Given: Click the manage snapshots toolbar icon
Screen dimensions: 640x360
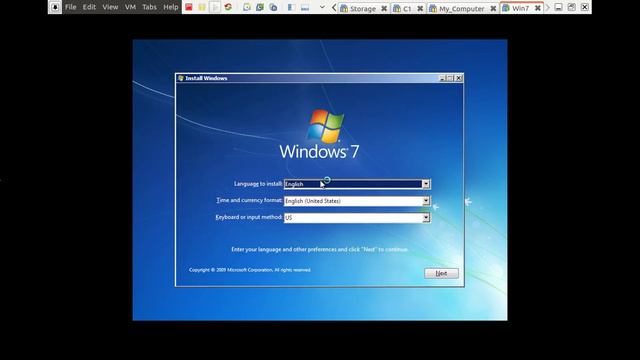Looking at the screenshot, I should [273, 7].
